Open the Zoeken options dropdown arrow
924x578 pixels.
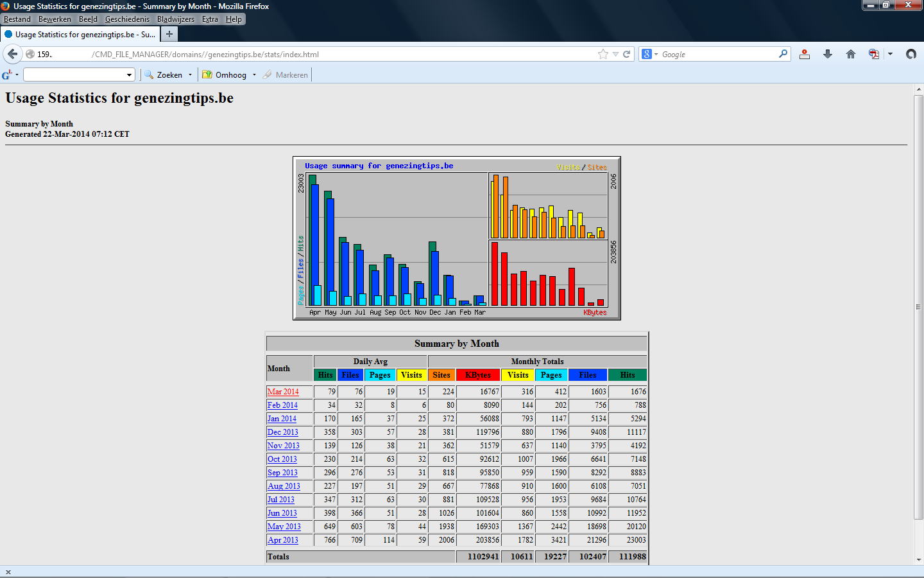point(190,75)
